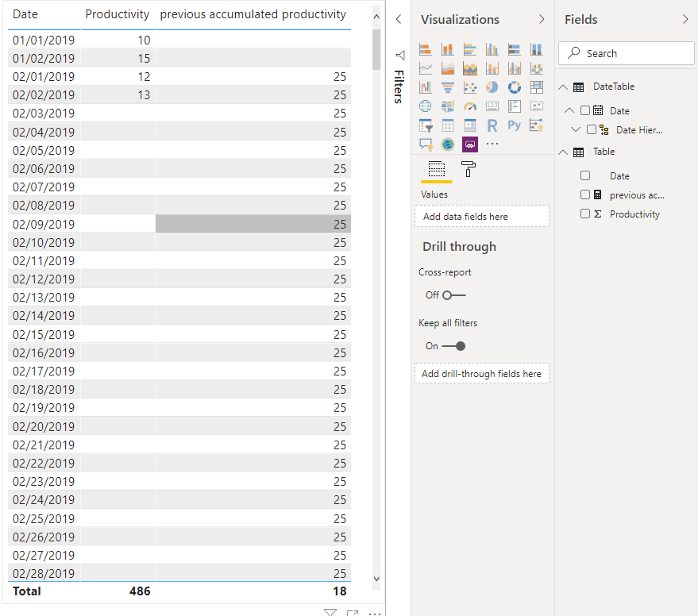
Task: Select the clustered bar chart visual
Action: (470, 49)
